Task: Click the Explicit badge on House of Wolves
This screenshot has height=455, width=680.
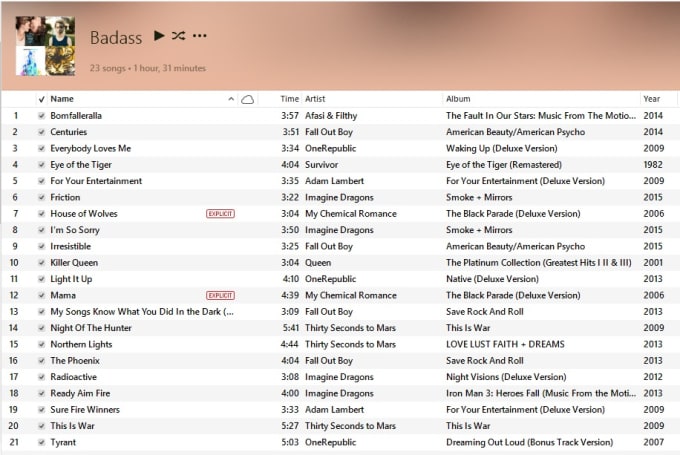Action: 220,214
